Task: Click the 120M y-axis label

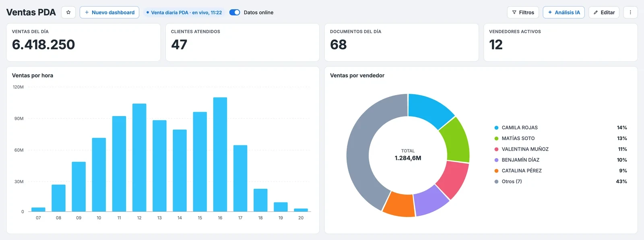Action: [18, 87]
